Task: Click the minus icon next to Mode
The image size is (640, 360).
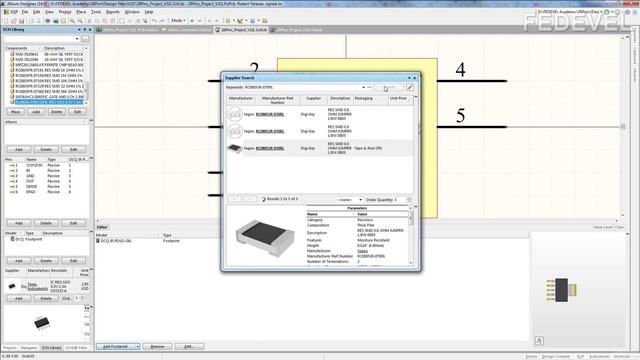Action: 200,21
